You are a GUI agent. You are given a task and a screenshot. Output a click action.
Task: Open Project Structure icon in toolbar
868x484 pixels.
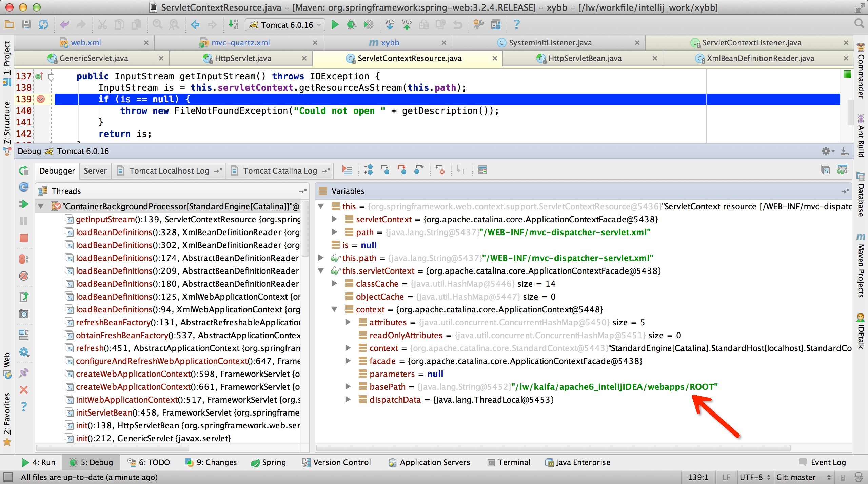pyautogui.click(x=496, y=25)
